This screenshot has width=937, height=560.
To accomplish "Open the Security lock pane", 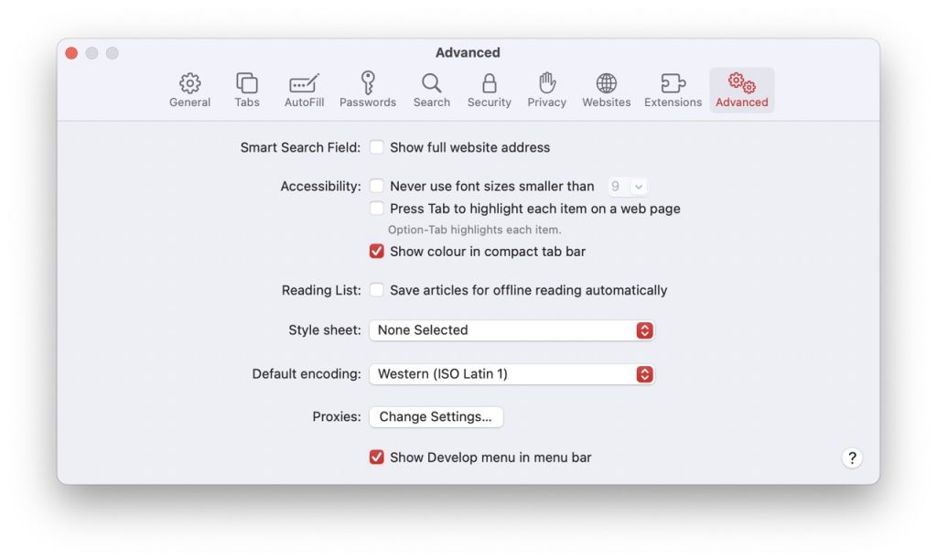I will (489, 91).
